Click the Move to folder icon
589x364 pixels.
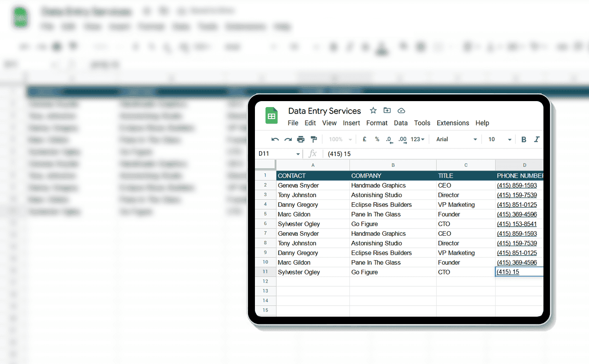tap(387, 111)
